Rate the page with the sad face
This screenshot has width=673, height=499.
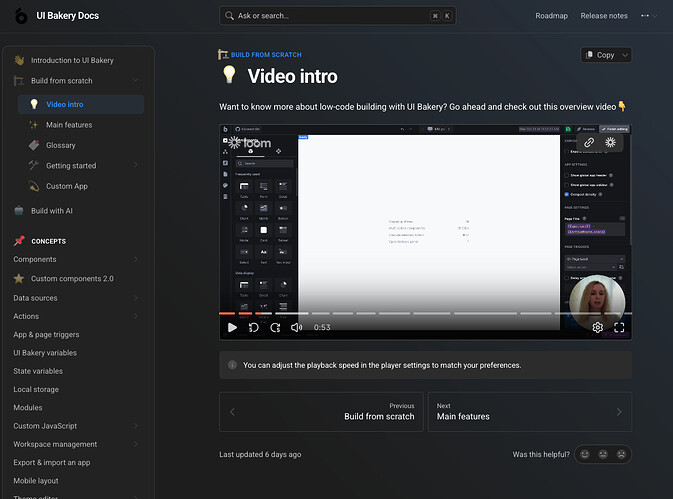coord(621,454)
